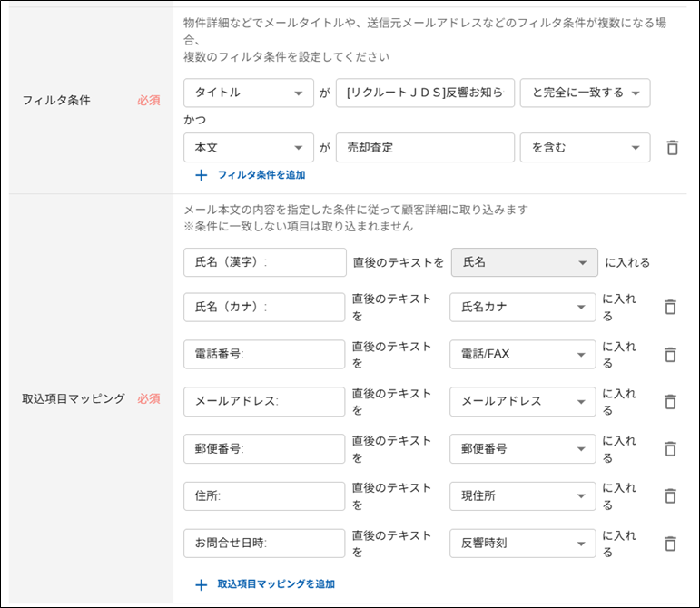
Task: Click the 住所: keyword field
Action: tap(264, 496)
